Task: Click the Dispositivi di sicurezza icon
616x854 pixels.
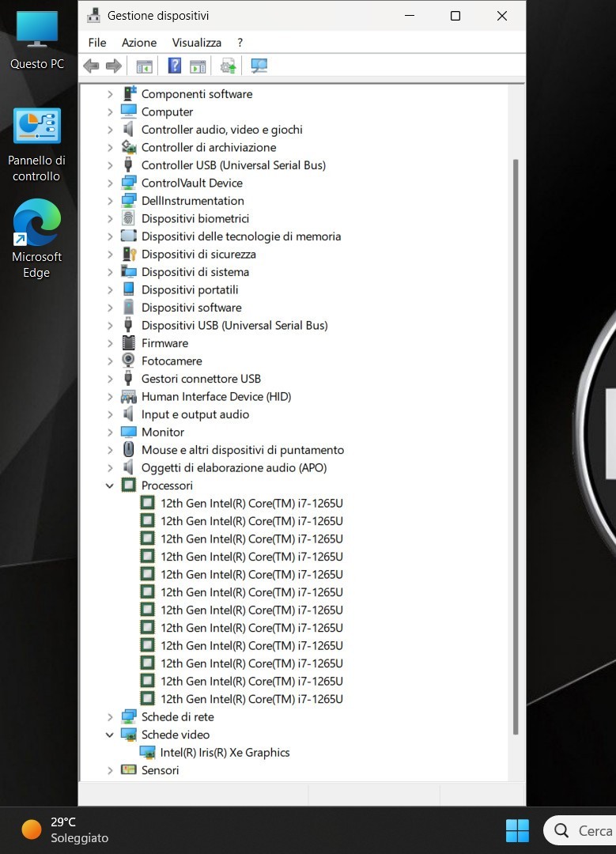Action: tap(129, 254)
